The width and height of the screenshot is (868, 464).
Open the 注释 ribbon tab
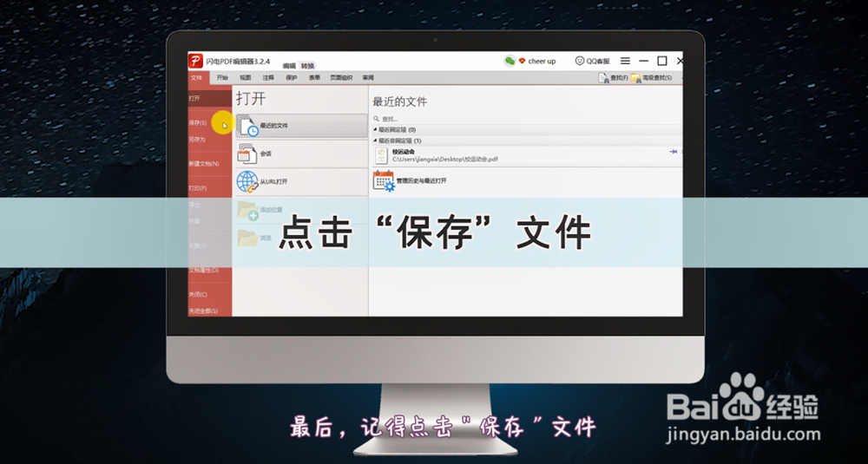pyautogui.click(x=268, y=78)
